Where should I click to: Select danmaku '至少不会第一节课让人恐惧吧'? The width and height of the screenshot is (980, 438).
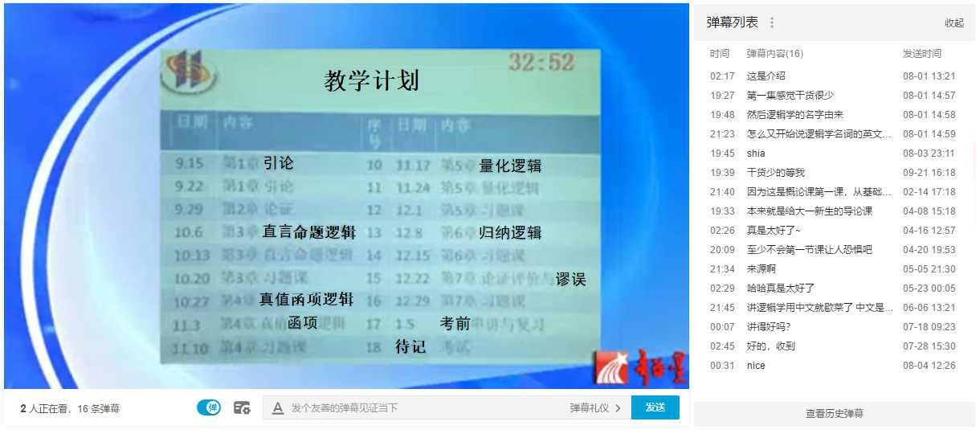click(x=809, y=250)
